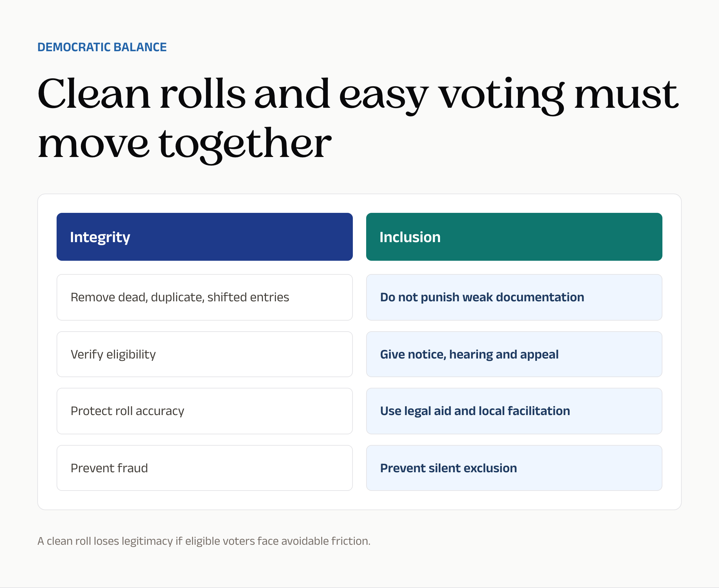This screenshot has width=719, height=588.
Task: Click the word 'Inclusion' in green header
Action: [410, 237]
